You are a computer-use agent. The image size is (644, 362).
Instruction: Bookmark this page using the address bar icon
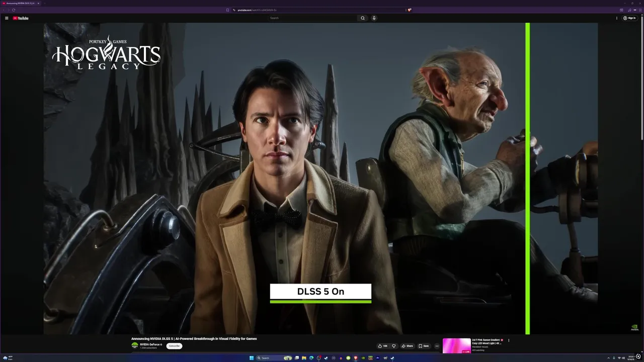tap(227, 10)
